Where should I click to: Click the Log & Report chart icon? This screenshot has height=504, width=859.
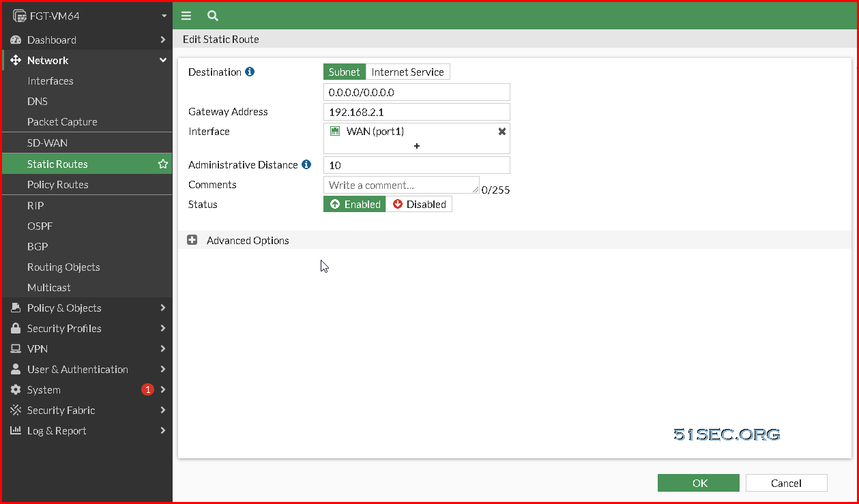tap(16, 430)
